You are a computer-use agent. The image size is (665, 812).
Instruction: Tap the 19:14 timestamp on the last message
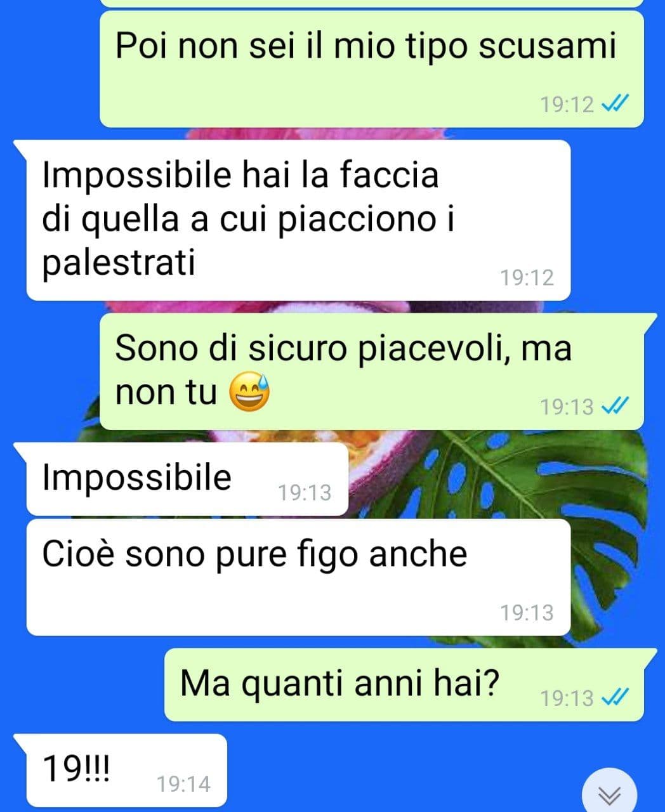(x=183, y=784)
